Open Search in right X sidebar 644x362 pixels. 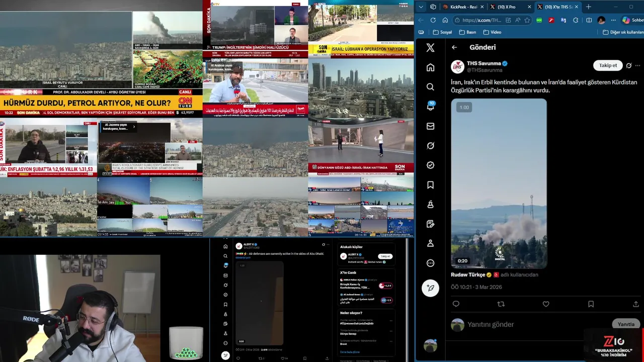(430, 87)
